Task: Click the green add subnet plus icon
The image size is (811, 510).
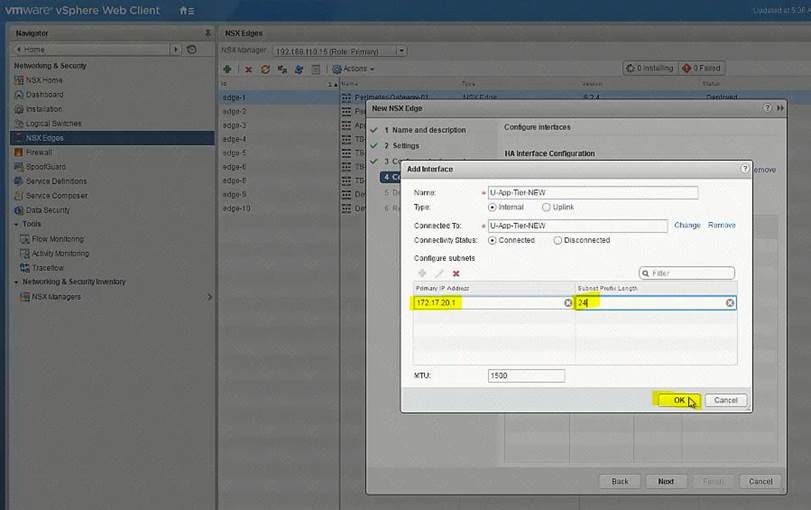Action: tap(422, 273)
